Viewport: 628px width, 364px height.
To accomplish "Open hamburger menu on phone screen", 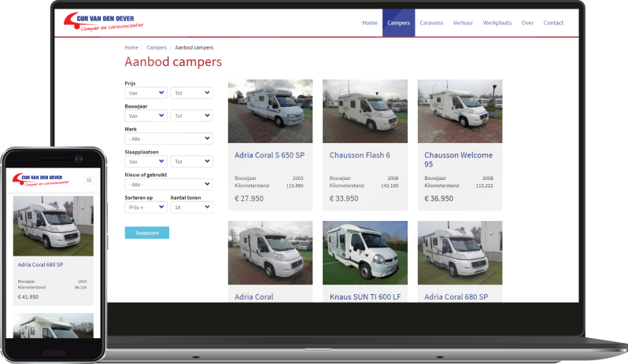I will coord(89,180).
